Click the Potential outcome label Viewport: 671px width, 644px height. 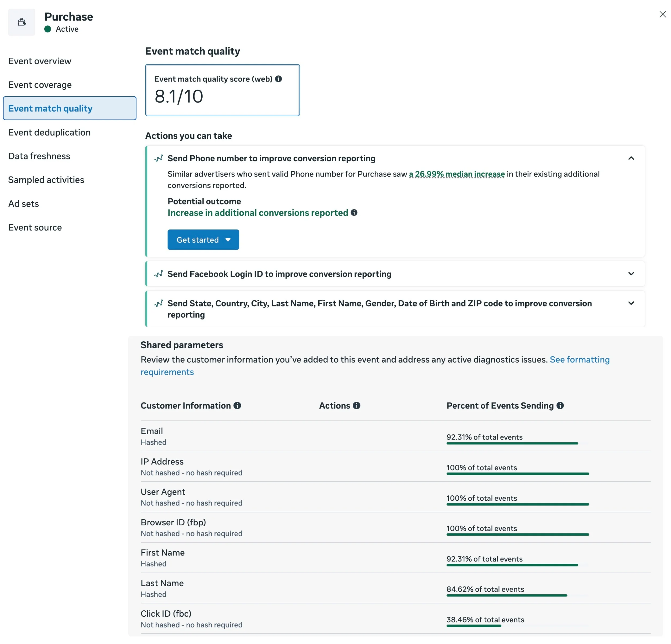(x=204, y=201)
